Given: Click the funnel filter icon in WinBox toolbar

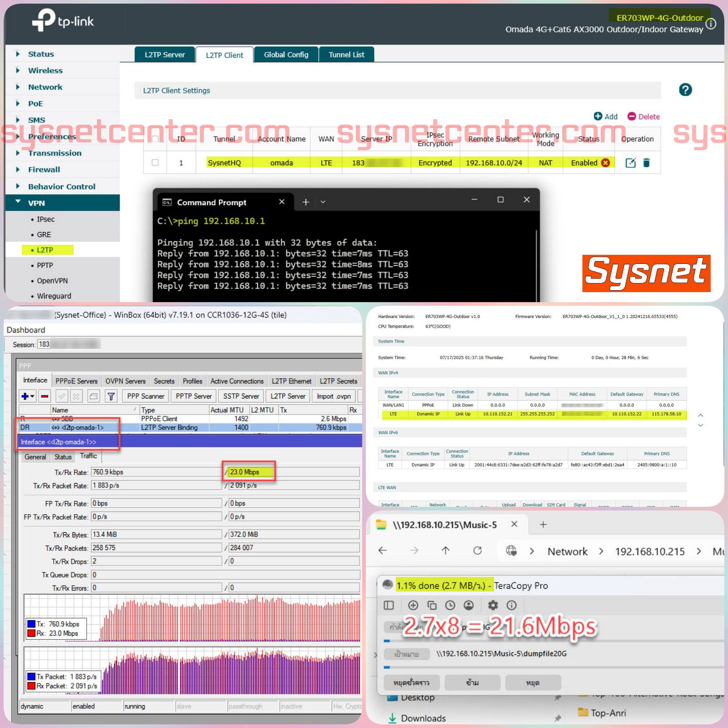Looking at the screenshot, I should pyautogui.click(x=111, y=396).
